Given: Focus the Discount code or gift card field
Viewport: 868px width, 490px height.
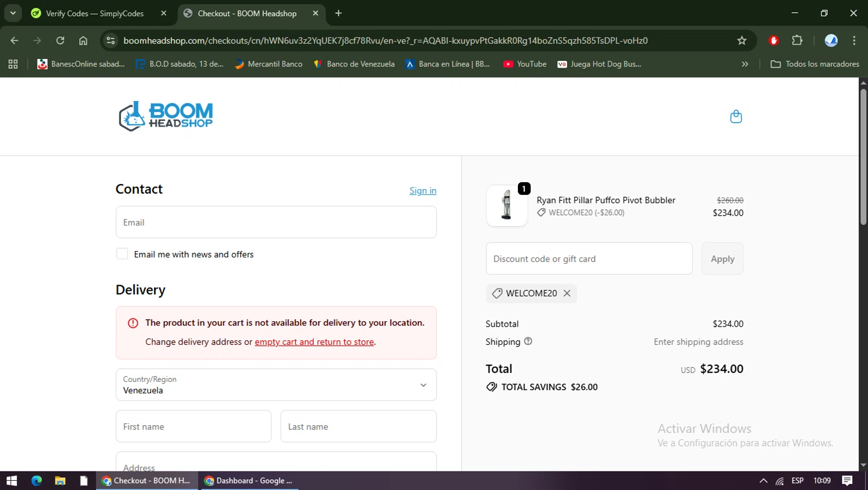Looking at the screenshot, I should (x=589, y=259).
